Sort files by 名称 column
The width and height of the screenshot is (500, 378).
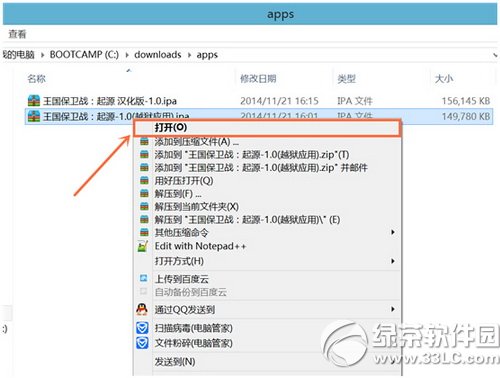click(x=36, y=79)
